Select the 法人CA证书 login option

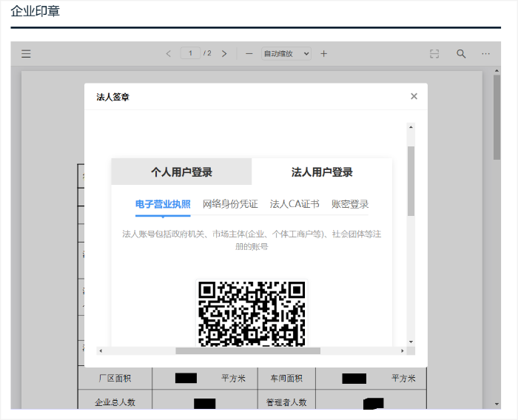tap(295, 204)
